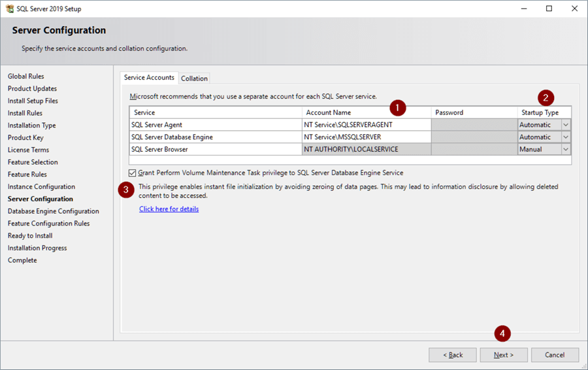This screenshot has width=588, height=370.
Task: Select the SQL Server Database Engine service cell
Action: tap(216, 137)
